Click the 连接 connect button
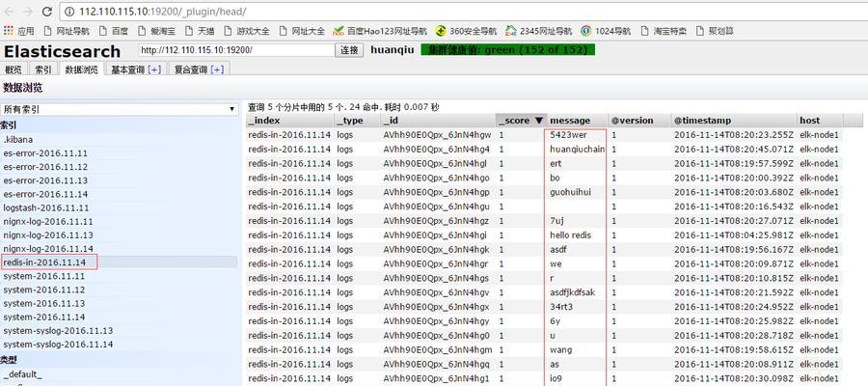This screenshot has height=386, width=868. tap(349, 50)
